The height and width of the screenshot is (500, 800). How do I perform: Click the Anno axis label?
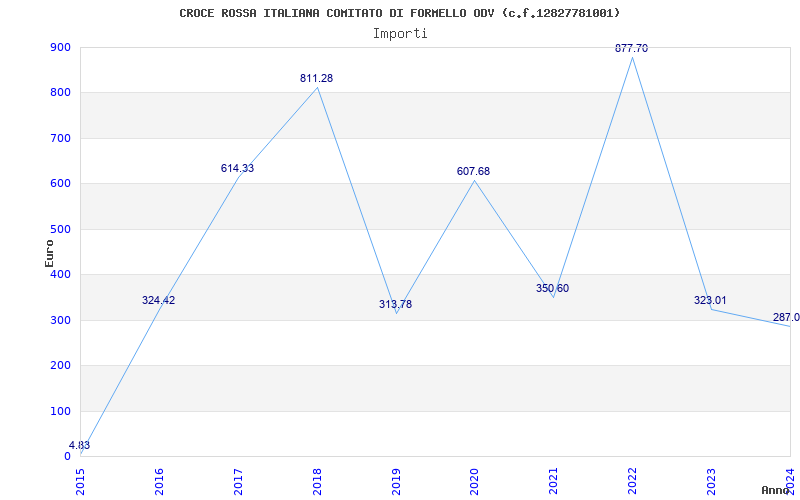(x=776, y=490)
